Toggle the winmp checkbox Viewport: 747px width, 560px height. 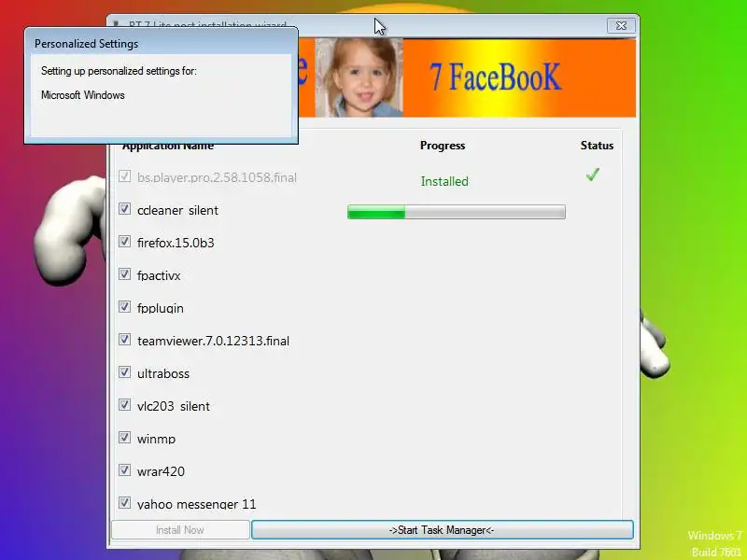click(125, 437)
